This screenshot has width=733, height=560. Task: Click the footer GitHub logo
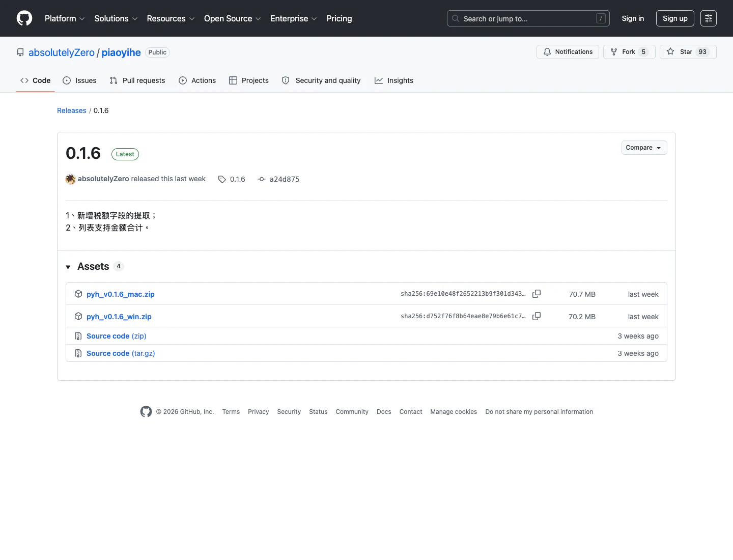[x=146, y=412]
